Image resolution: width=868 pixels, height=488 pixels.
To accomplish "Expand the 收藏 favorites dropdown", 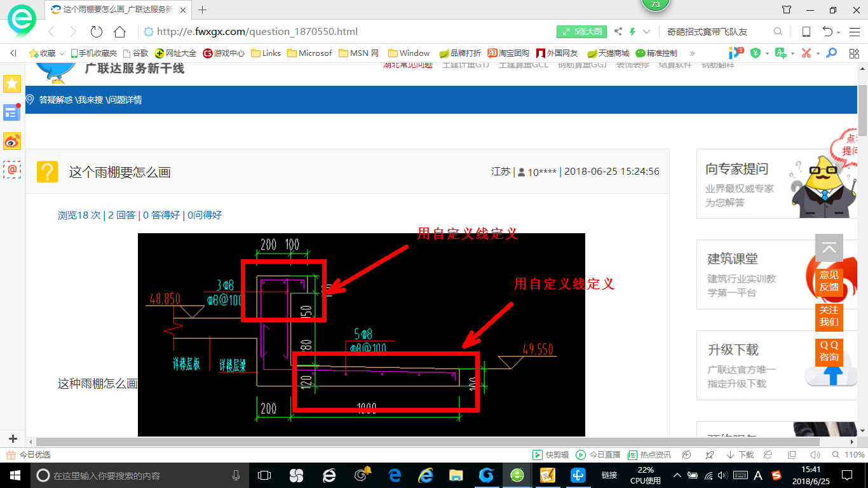I will pyautogui.click(x=62, y=54).
